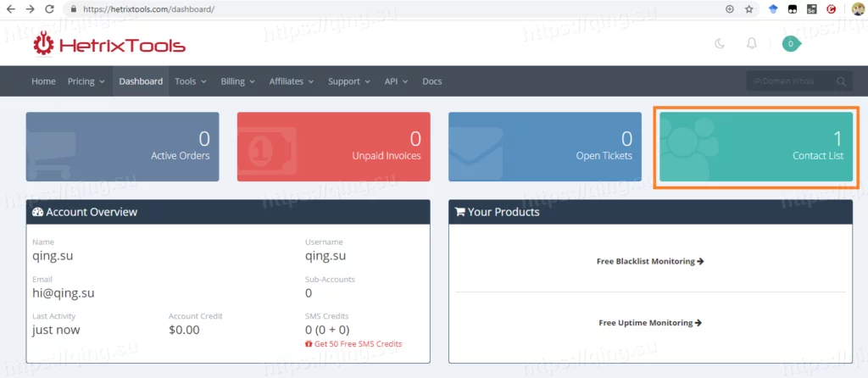The image size is (868, 378).
Task: Open the notifications bell
Action: (752, 44)
